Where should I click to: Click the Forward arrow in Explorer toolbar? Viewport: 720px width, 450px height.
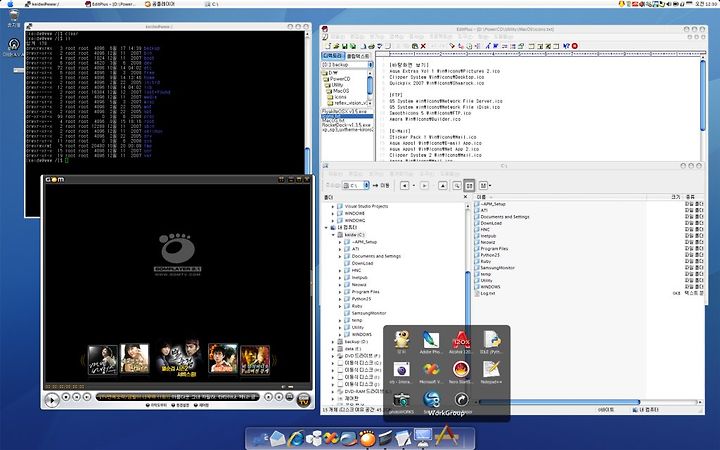pos(424,186)
